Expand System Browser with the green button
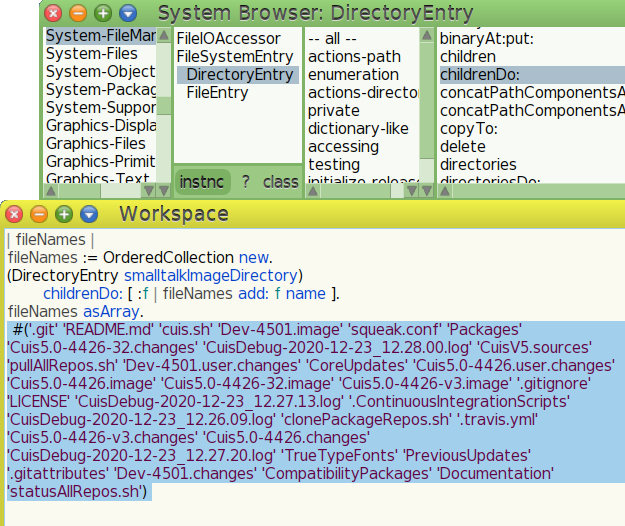The width and height of the screenshot is (625, 526). point(103,13)
